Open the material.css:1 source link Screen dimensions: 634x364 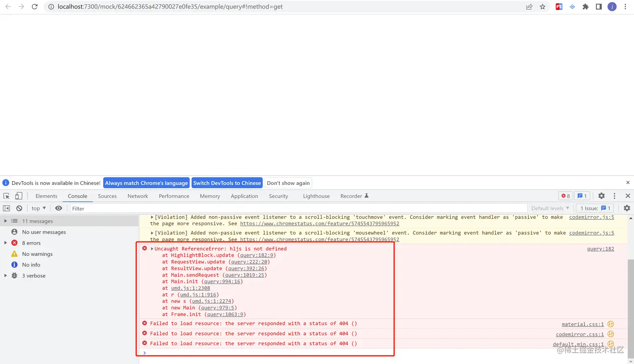(583, 324)
